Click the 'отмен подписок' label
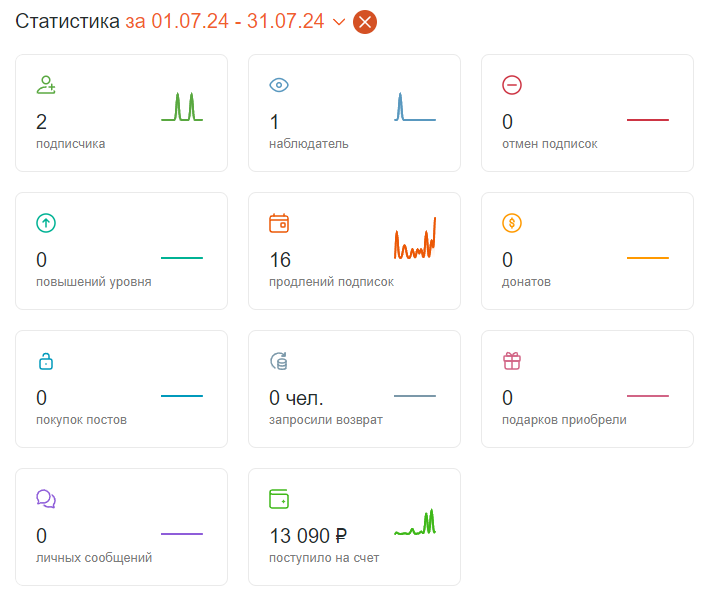 [549, 144]
